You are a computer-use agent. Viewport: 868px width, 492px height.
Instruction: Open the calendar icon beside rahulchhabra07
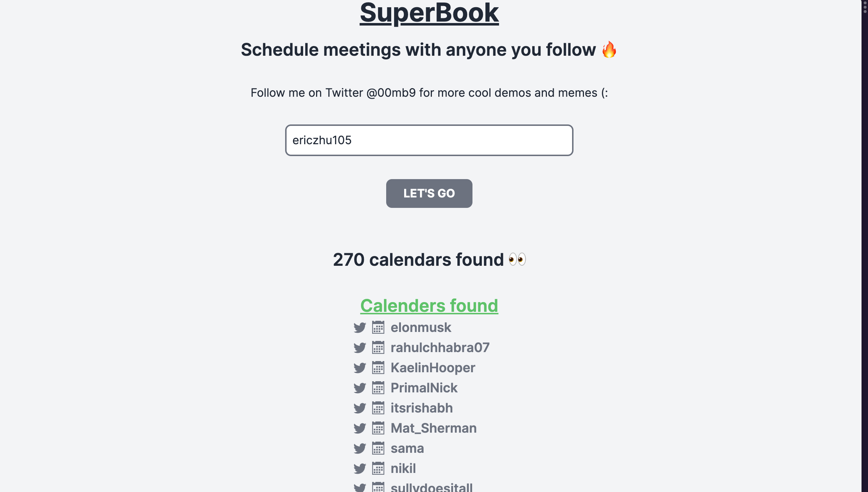pyautogui.click(x=378, y=348)
